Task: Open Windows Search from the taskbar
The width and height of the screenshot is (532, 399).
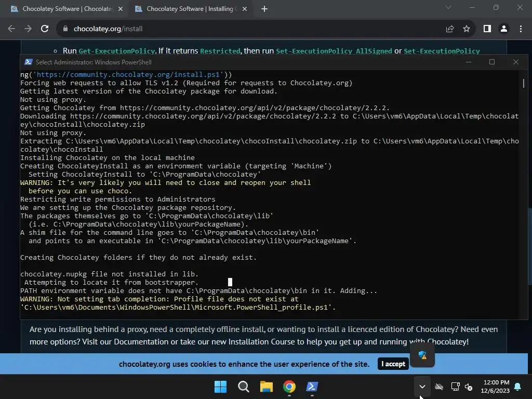Action: [x=244, y=387]
